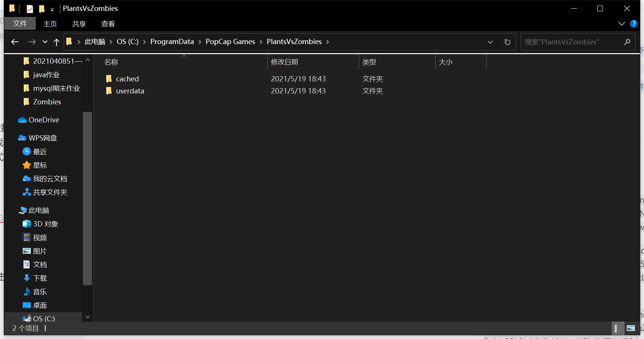This screenshot has width=644, height=339.
Task: Select OS (C:) drive in sidebar
Action: [44, 318]
